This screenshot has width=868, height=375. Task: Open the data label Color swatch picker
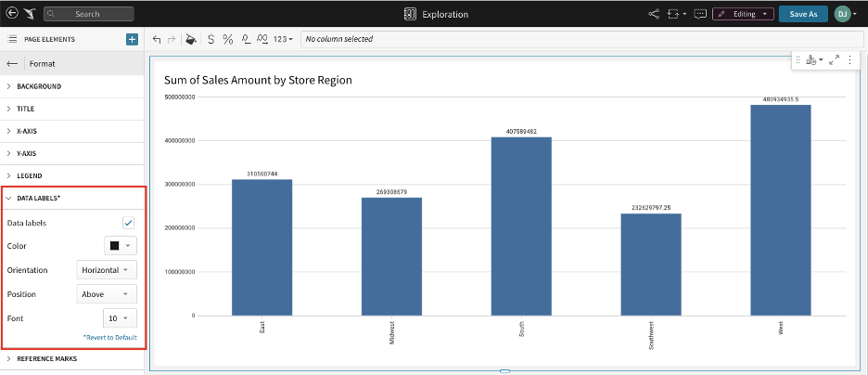click(120, 246)
